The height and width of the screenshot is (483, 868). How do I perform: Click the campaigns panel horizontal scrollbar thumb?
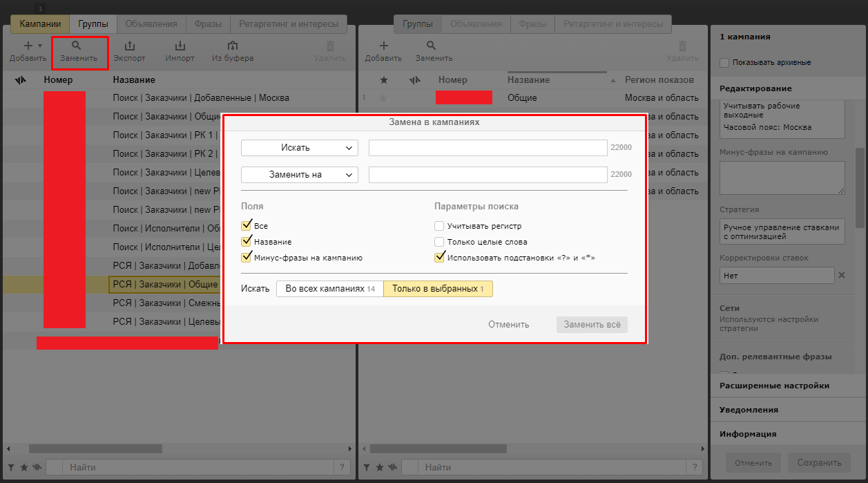tap(95, 448)
